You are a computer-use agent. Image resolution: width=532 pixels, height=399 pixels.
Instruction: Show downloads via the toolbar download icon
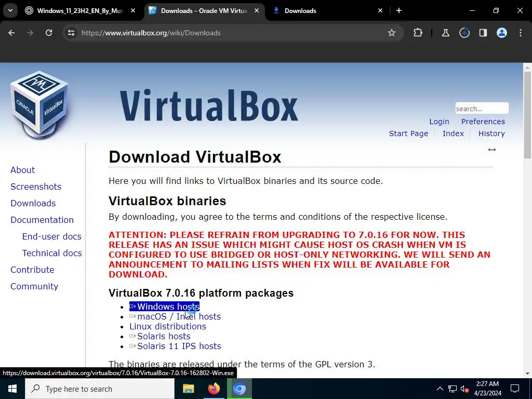(464, 33)
